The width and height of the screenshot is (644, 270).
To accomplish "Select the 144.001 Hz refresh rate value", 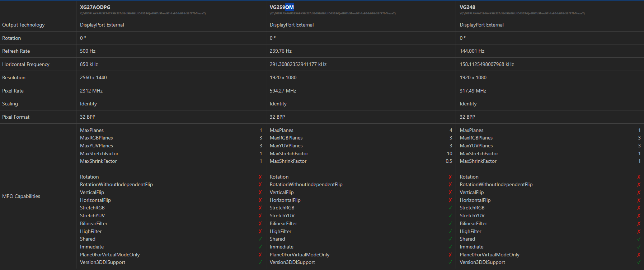I will tap(472, 51).
